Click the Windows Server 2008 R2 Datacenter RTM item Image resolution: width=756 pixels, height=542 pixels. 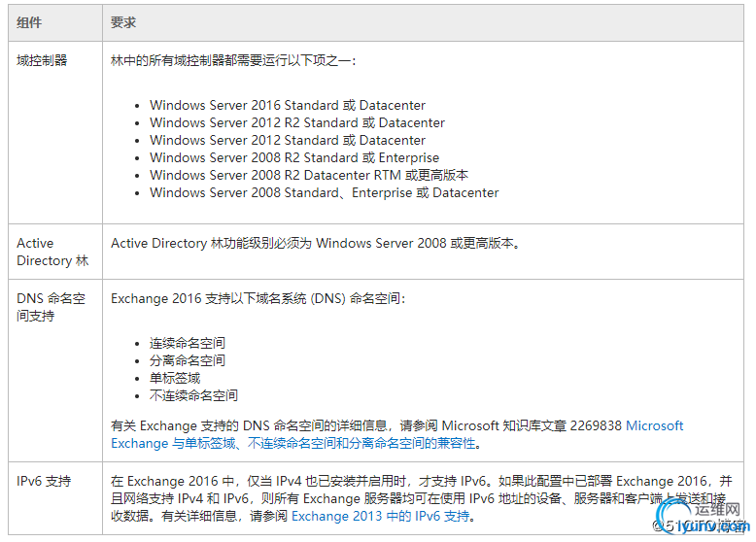pos(309,175)
